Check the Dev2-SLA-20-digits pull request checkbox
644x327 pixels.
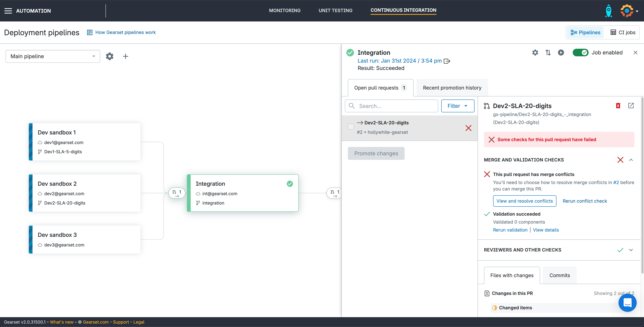(351, 127)
